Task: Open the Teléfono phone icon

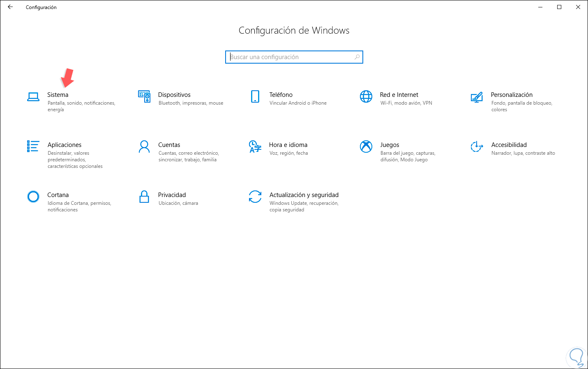Action: (255, 96)
